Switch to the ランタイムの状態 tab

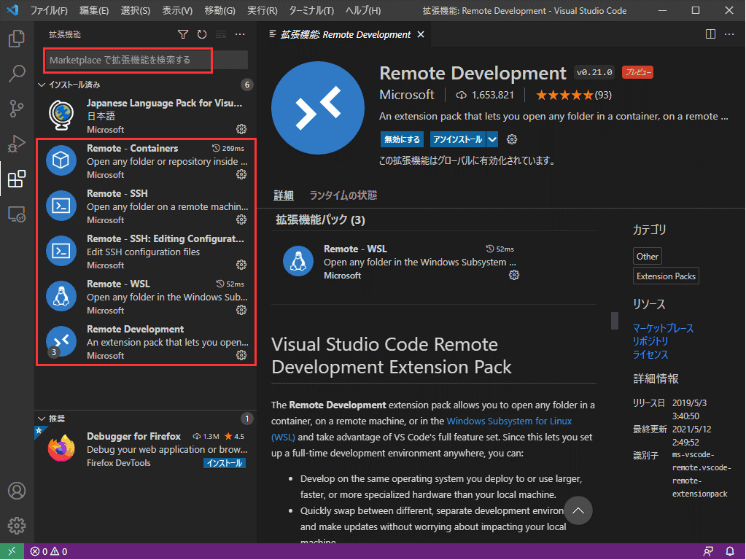(x=343, y=195)
